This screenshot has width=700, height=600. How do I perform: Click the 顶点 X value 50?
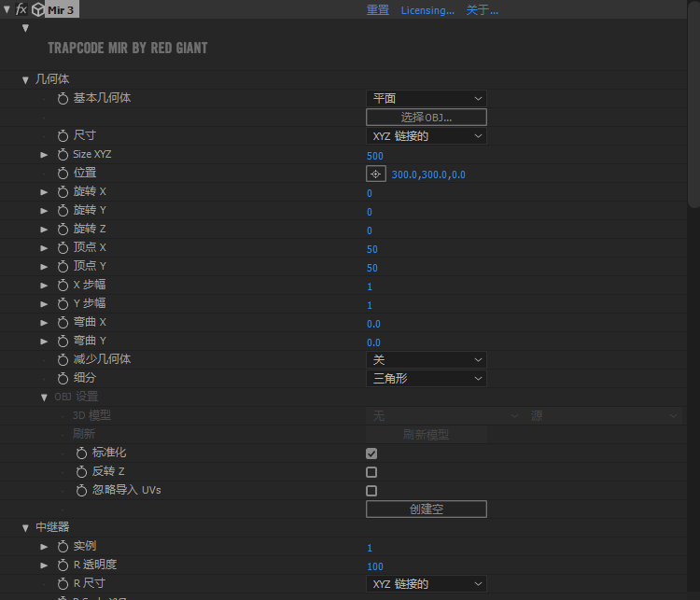click(x=372, y=249)
